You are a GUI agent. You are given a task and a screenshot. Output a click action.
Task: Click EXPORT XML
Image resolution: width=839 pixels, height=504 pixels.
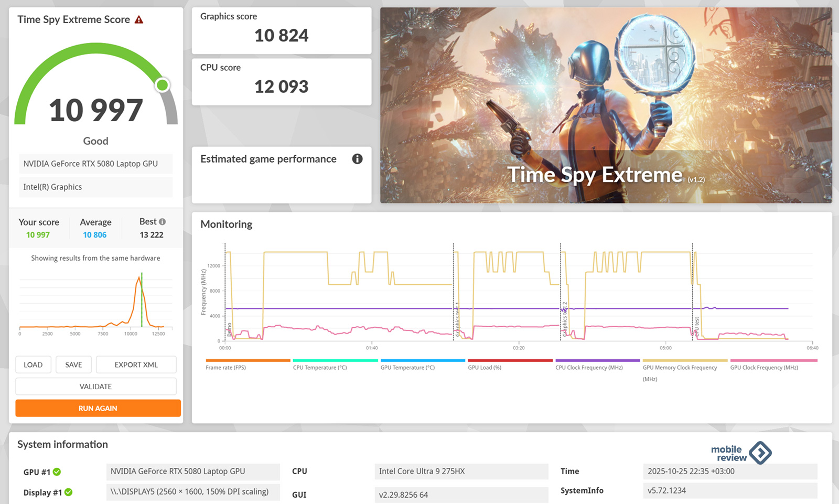click(136, 364)
